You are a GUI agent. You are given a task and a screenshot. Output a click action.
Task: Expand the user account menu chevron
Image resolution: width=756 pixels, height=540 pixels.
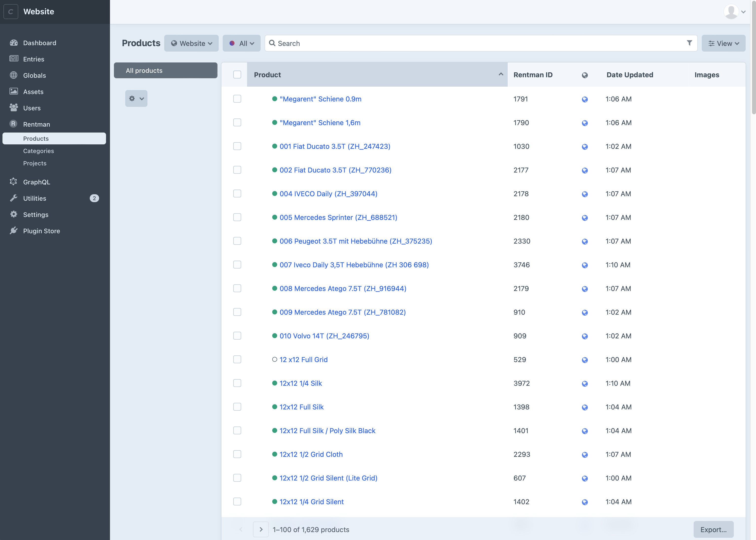pos(743,12)
